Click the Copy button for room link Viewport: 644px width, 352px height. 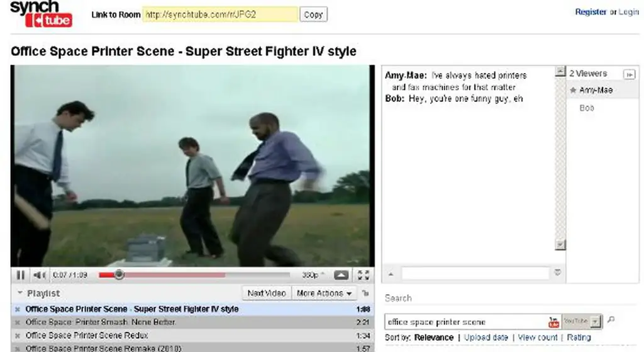[x=313, y=15]
